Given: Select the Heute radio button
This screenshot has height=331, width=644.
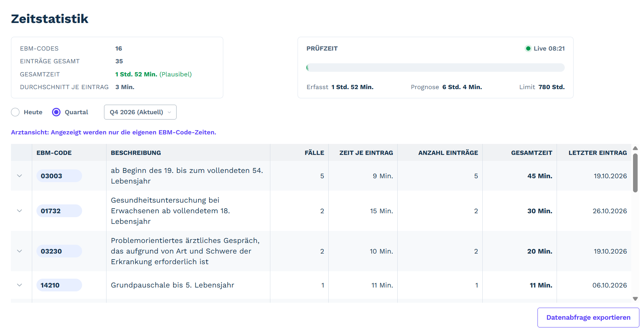Looking at the screenshot, I should coord(15,112).
